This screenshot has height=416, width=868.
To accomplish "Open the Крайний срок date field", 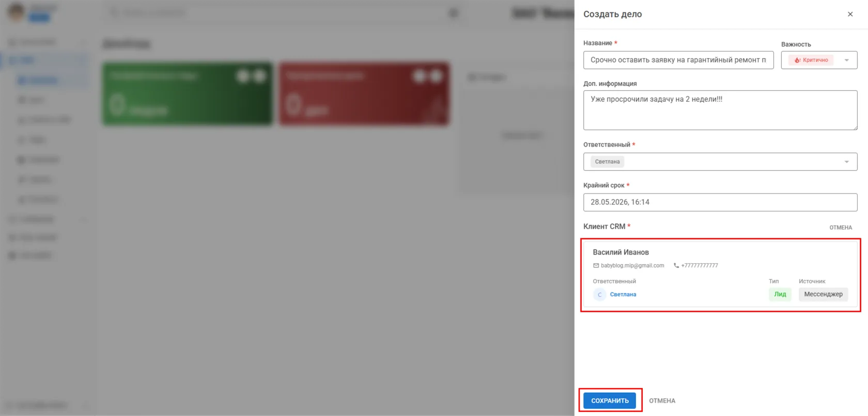I will (x=720, y=202).
